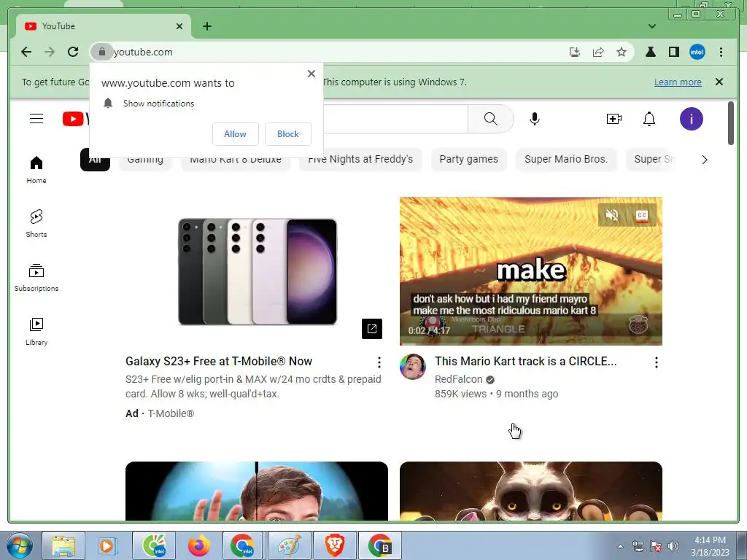Click the ad external link icon

pos(372,329)
